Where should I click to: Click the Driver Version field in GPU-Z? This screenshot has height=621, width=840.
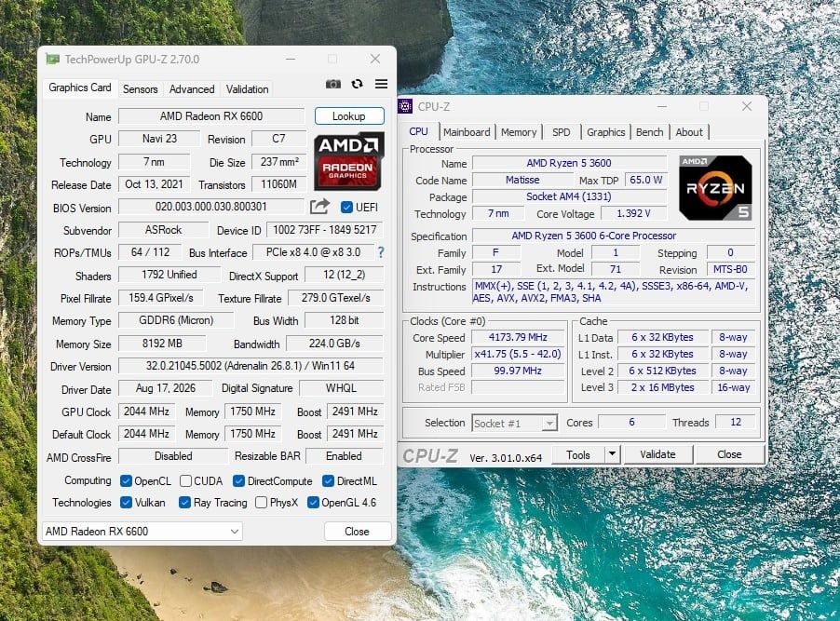251,366
